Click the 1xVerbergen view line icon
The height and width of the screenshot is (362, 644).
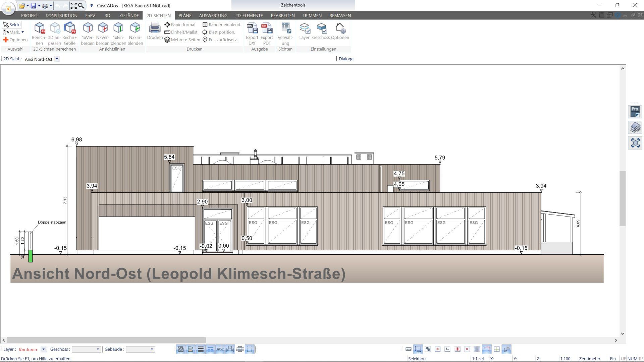[x=88, y=28]
